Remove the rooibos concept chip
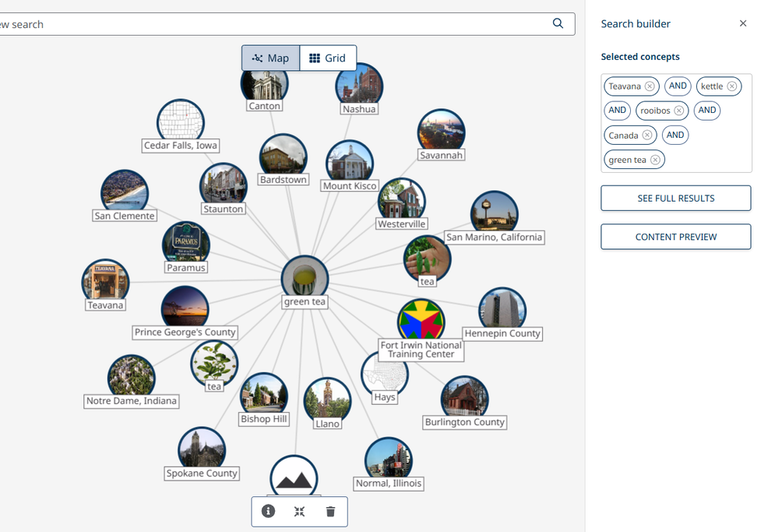The height and width of the screenshot is (532, 768). pyautogui.click(x=679, y=111)
